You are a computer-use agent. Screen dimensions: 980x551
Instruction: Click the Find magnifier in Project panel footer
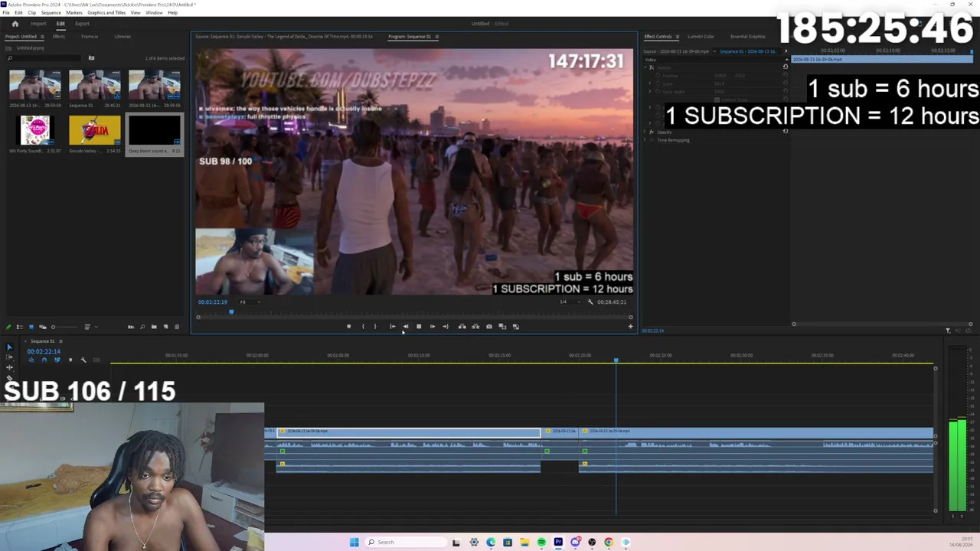coord(142,327)
